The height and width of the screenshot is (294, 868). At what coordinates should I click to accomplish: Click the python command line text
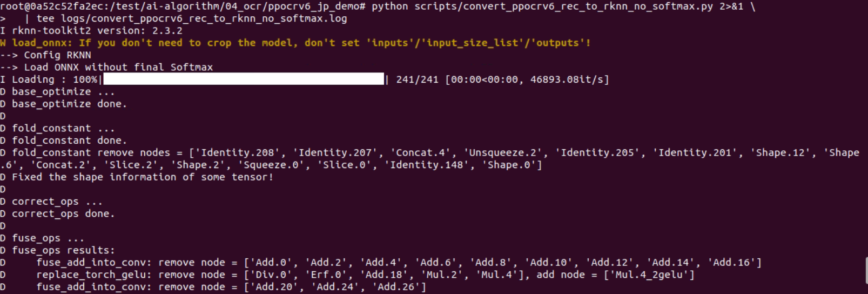click(563, 6)
